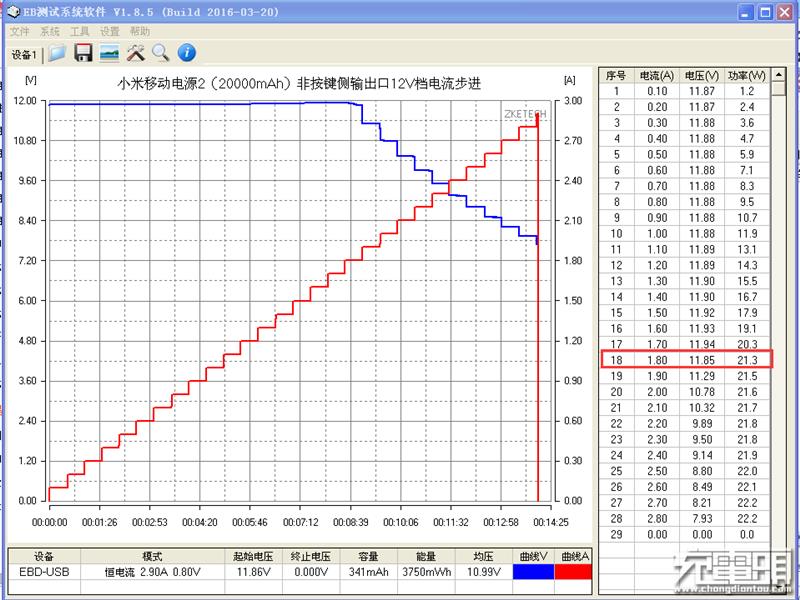Click the EBD-USB device cell
Image resolution: width=800 pixels, height=600 pixels.
coord(43,572)
